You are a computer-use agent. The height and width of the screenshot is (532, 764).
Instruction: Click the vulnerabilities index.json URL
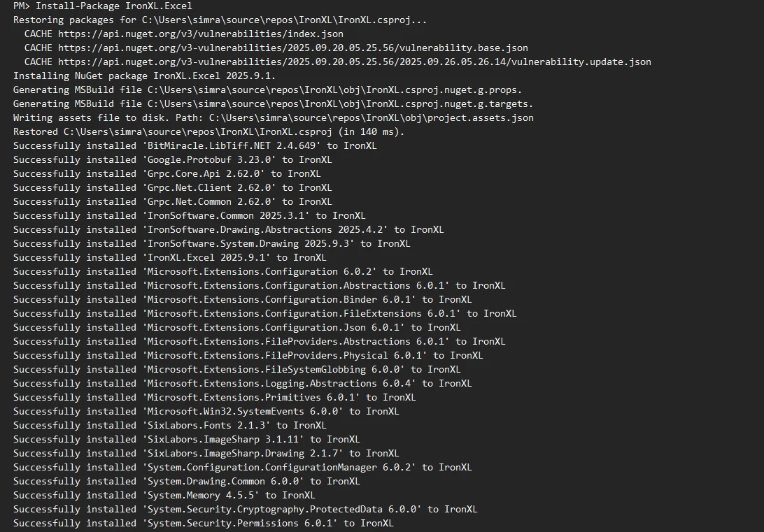[x=200, y=34]
